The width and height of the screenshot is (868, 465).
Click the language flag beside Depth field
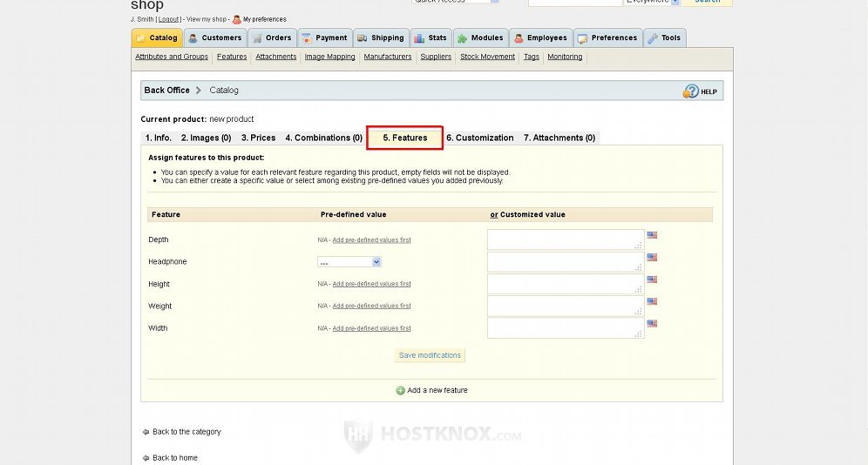click(x=652, y=235)
